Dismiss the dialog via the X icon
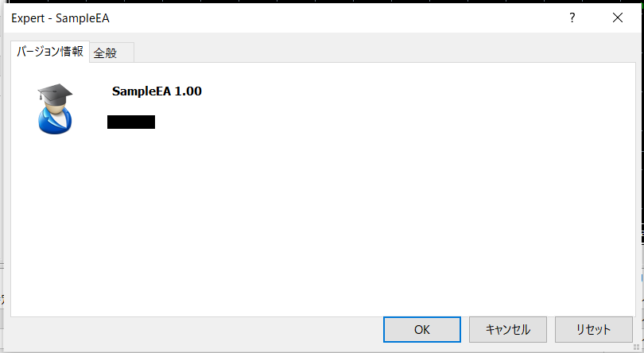The height and width of the screenshot is (353, 644). pyautogui.click(x=617, y=17)
